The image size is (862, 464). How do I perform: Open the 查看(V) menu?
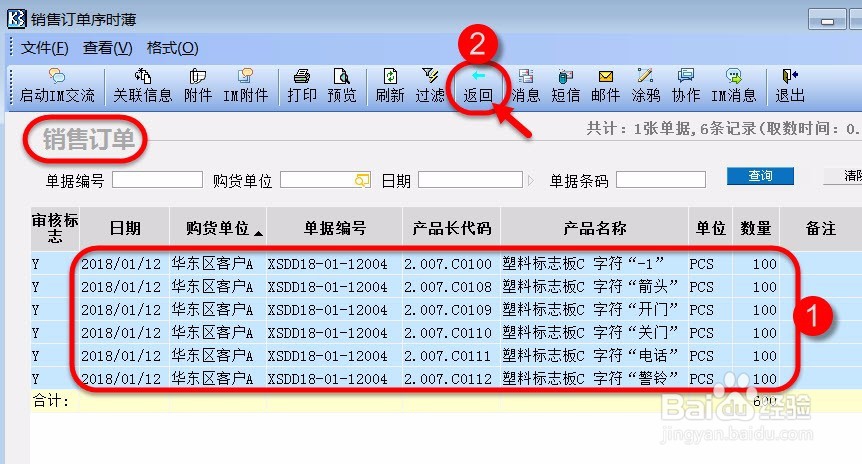[x=108, y=48]
